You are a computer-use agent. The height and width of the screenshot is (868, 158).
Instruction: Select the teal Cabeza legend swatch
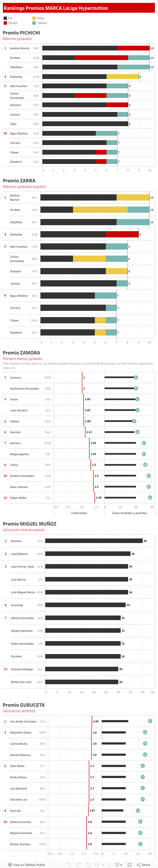pos(34,23)
